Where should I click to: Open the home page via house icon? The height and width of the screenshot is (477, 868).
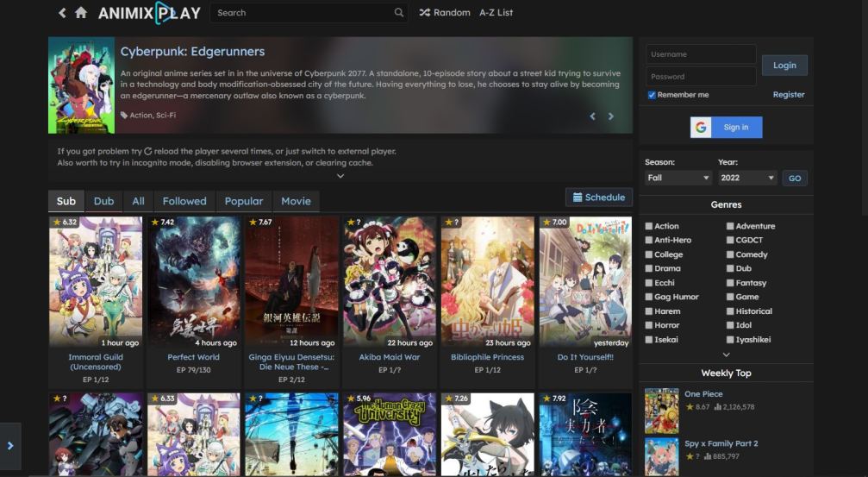(x=81, y=12)
